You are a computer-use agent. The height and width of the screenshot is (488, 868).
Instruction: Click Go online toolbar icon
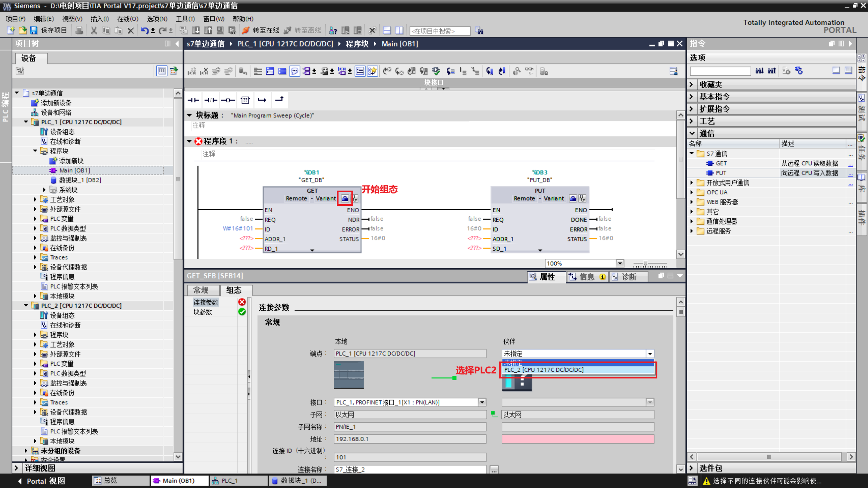point(246,31)
